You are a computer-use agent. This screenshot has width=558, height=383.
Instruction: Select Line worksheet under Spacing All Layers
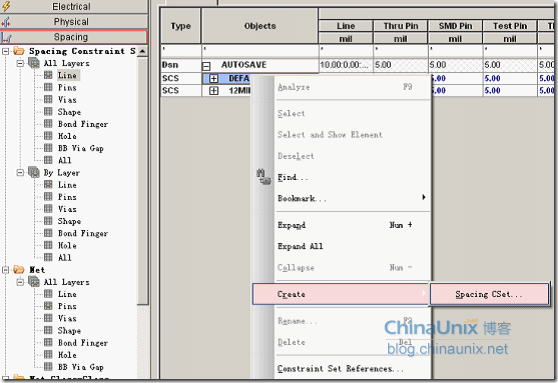click(67, 75)
